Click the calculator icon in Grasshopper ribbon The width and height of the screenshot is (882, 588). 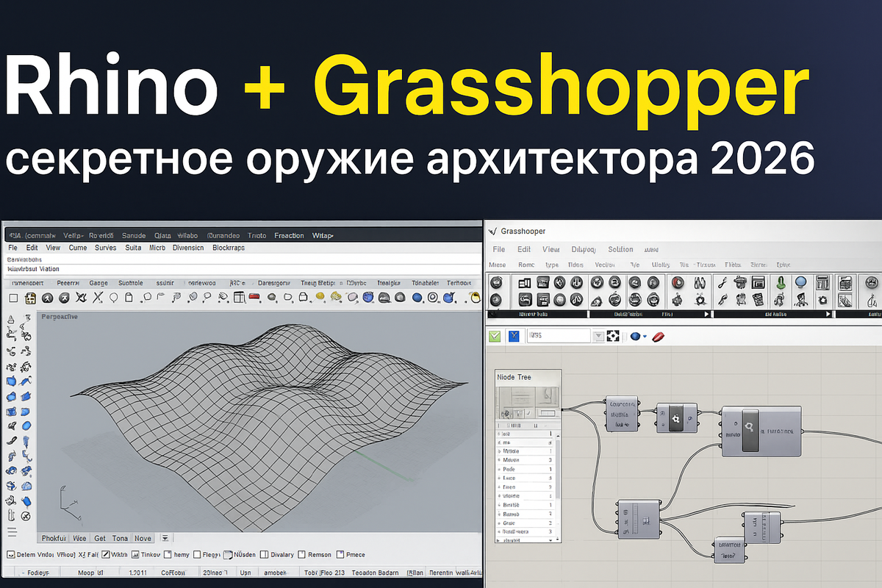(822, 282)
